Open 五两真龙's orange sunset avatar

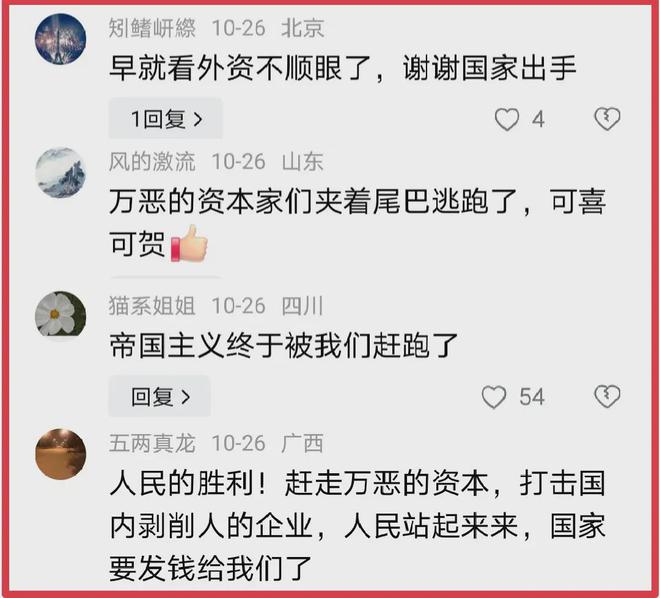[x=60, y=454]
